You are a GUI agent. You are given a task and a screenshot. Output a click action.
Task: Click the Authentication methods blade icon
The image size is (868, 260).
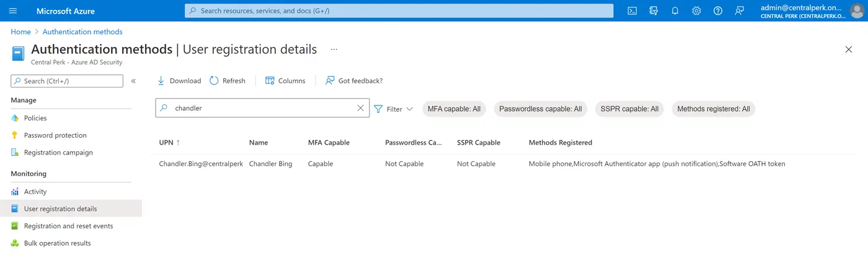pos(18,53)
